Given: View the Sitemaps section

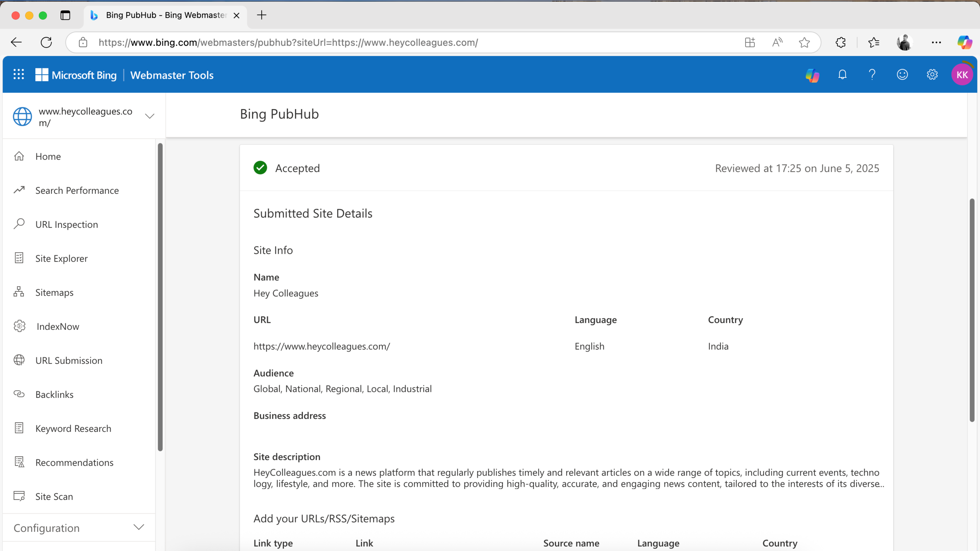Looking at the screenshot, I should (x=54, y=292).
